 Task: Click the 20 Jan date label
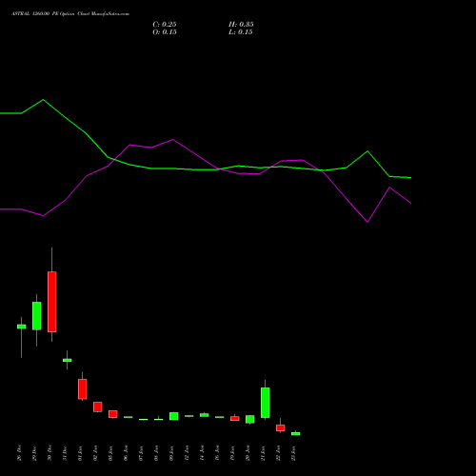coord(248,453)
